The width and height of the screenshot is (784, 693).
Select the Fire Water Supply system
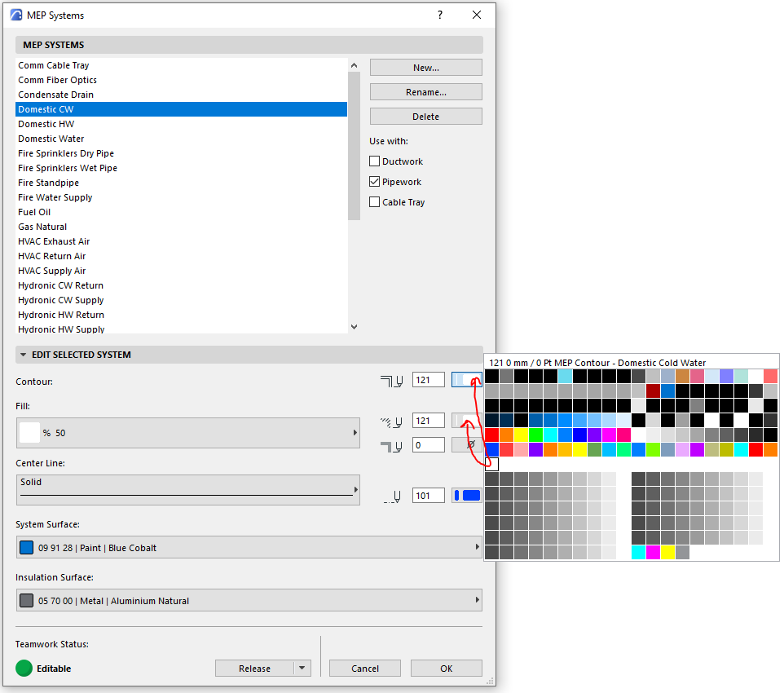(182, 197)
